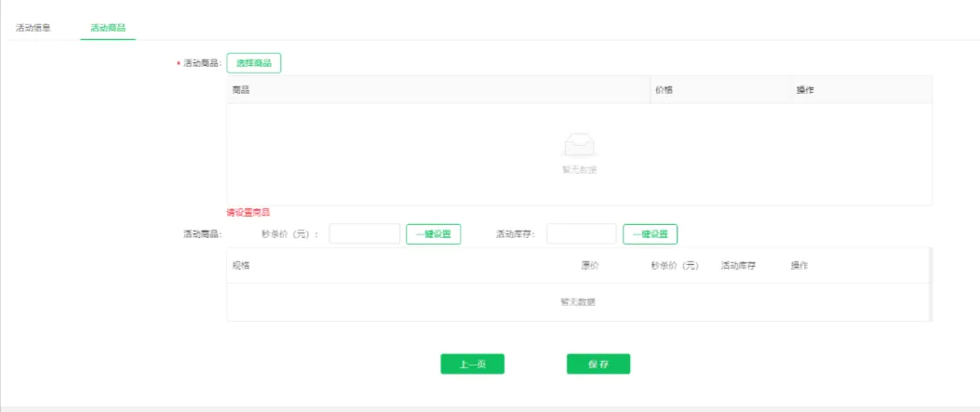Click the 活动库存： field label

click(x=516, y=234)
